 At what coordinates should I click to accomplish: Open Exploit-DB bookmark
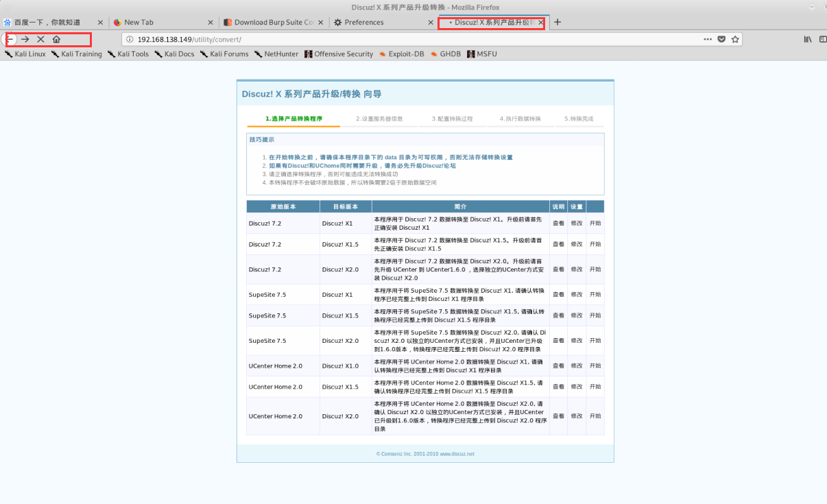(x=401, y=53)
